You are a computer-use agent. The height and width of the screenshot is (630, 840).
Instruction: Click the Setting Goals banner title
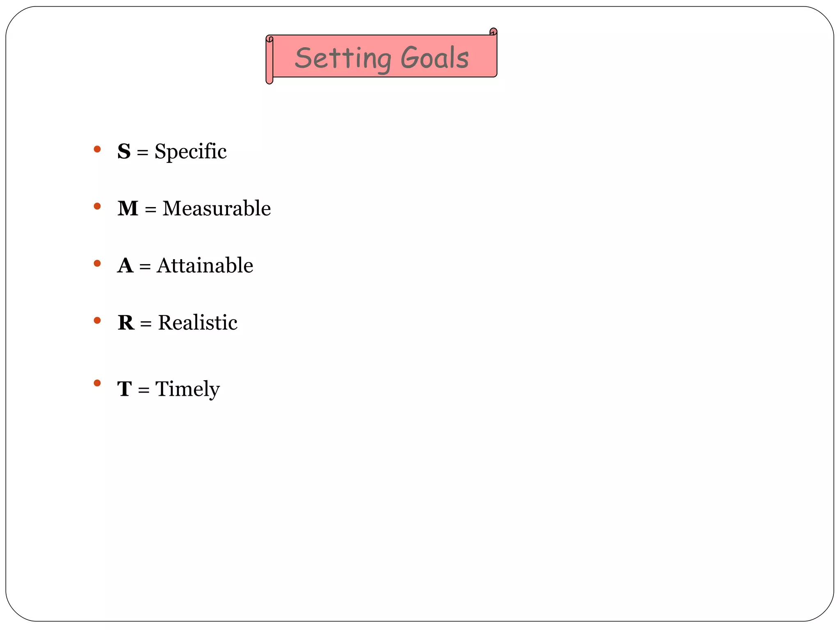click(381, 59)
